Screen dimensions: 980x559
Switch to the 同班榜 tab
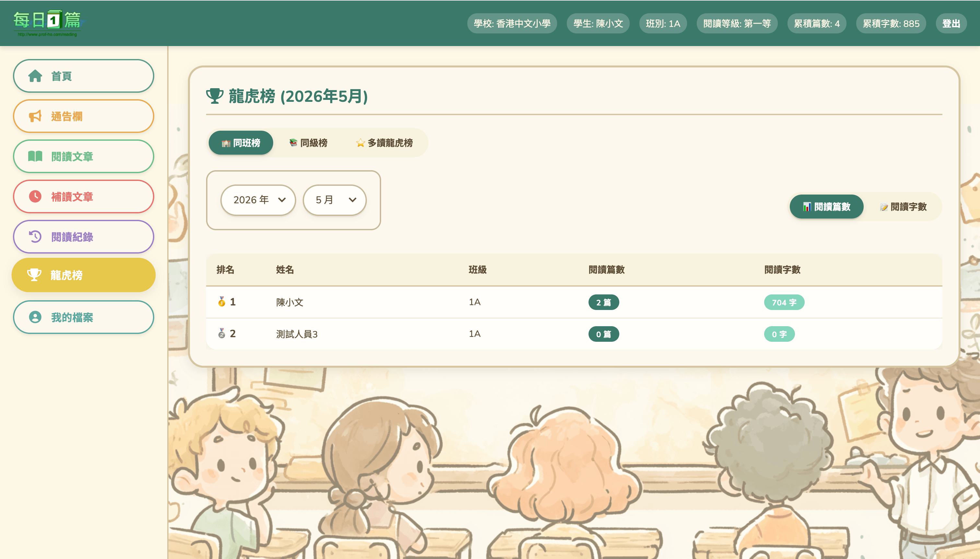240,143
